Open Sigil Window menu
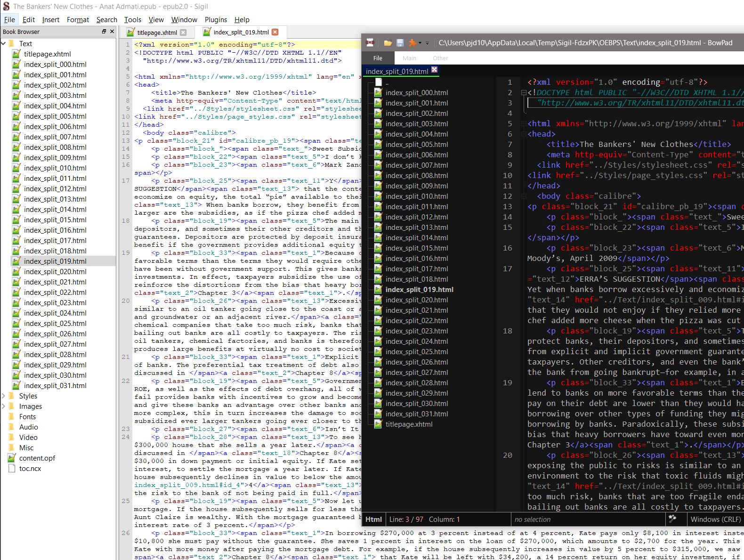744x560 pixels. pos(184,19)
